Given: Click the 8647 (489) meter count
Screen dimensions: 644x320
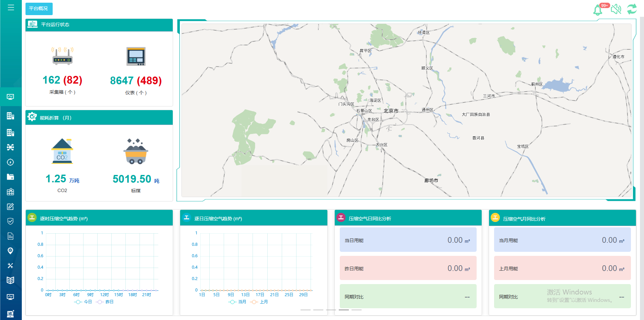Looking at the screenshot, I should click(x=136, y=81).
